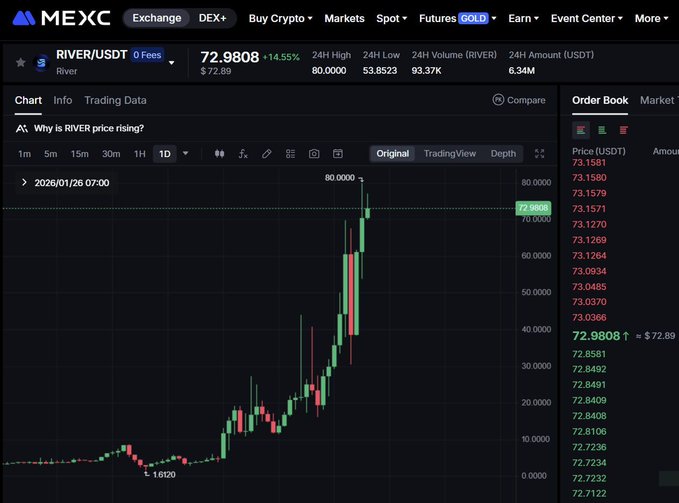Click the Futures GOLD badge

tap(473, 19)
